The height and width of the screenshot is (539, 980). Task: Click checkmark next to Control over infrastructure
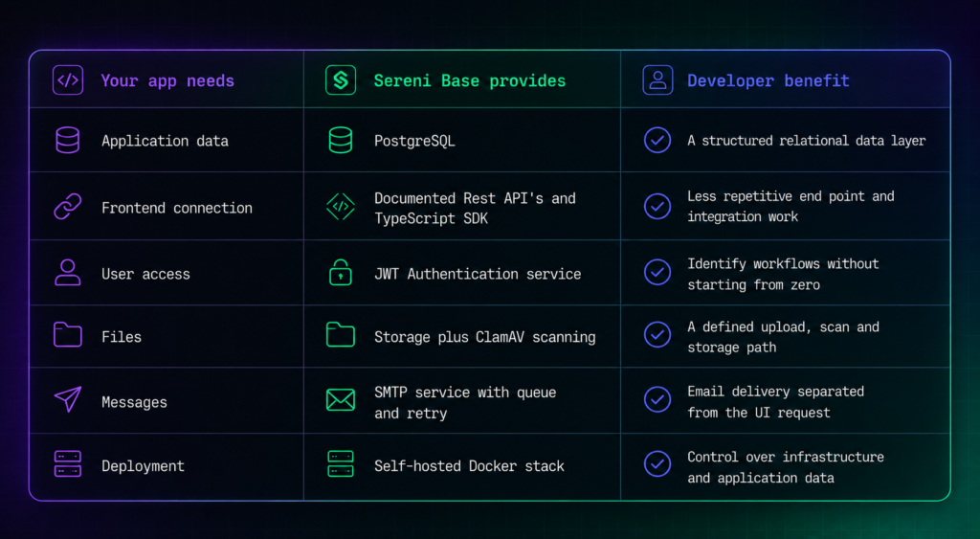[x=657, y=464]
